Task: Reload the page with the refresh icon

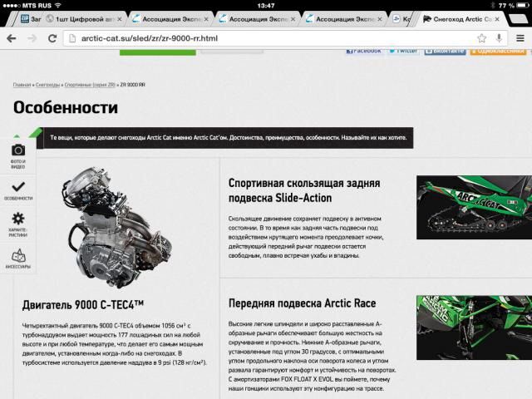Action: click(x=52, y=38)
